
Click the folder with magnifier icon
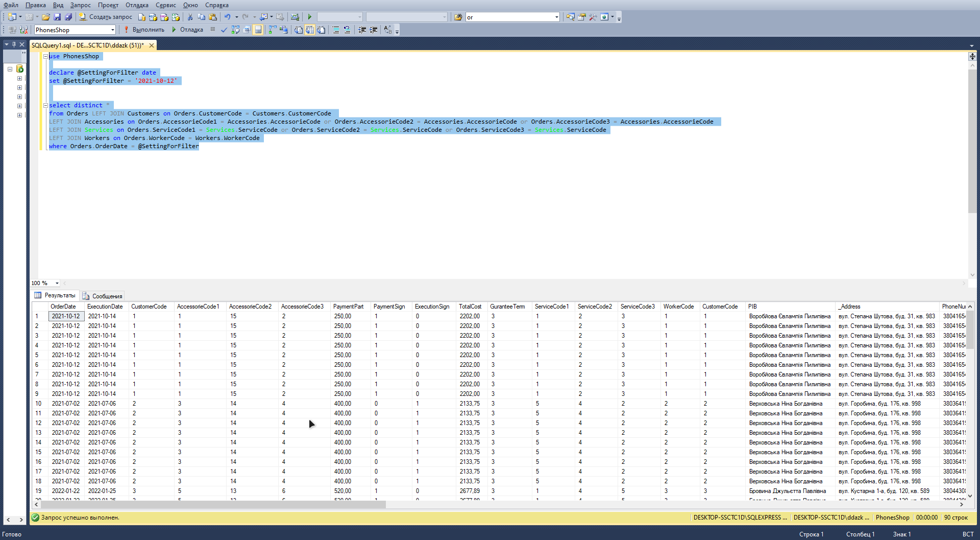coord(571,17)
